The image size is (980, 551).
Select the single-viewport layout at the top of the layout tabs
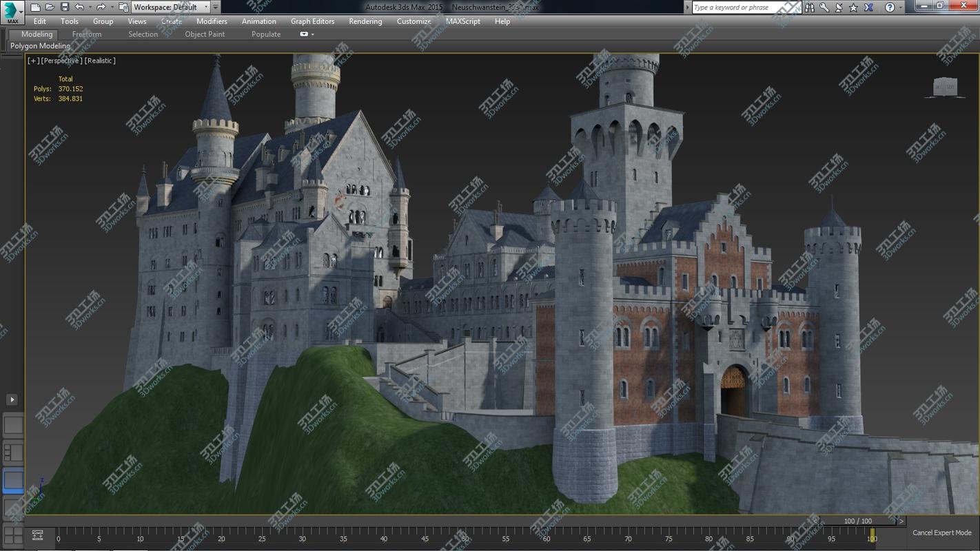(x=13, y=425)
